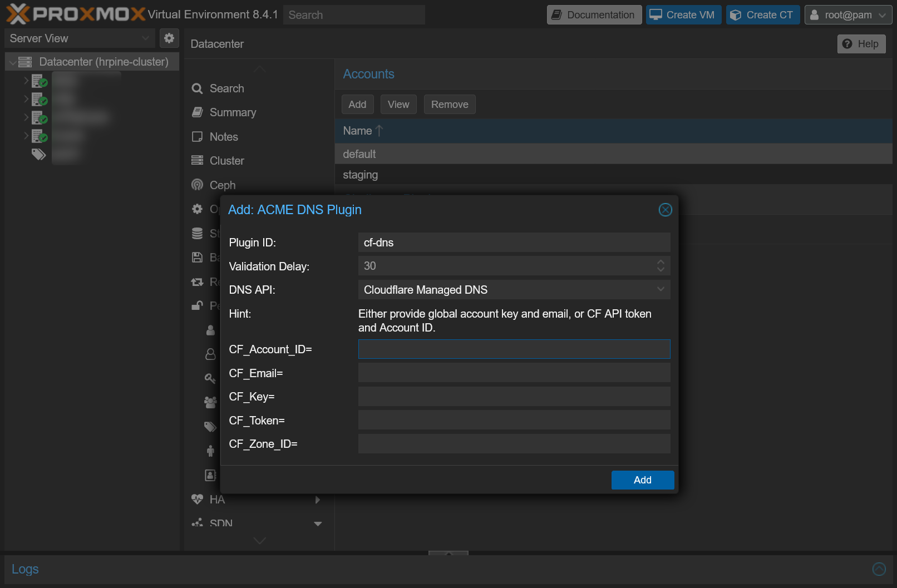The image size is (897, 588).
Task: Select the SDN network icon in the sidebar
Action: pos(198,523)
